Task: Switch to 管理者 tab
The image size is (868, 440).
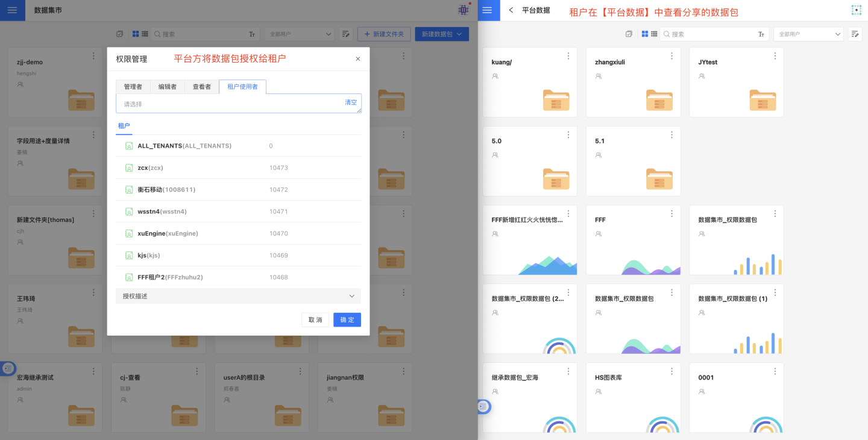Action: click(x=133, y=87)
